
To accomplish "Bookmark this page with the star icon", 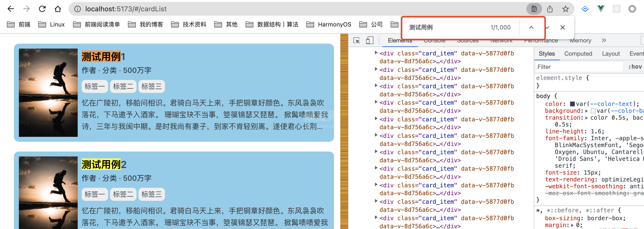I will 565,9.
